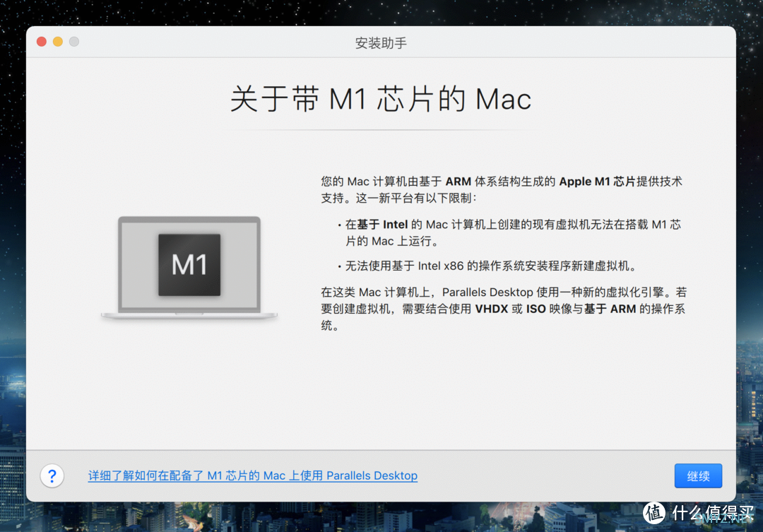Click the paragraph mentioning Apple M1 芯片
763x532 pixels.
(502, 190)
